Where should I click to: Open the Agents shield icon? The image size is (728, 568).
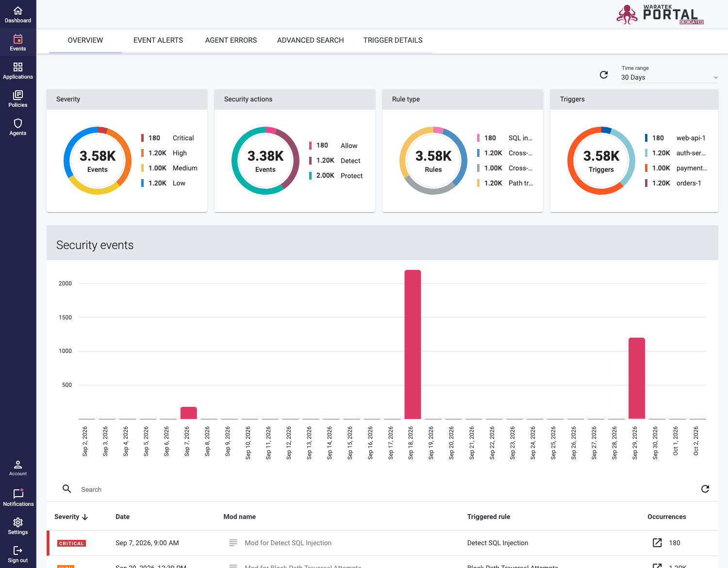[18, 123]
